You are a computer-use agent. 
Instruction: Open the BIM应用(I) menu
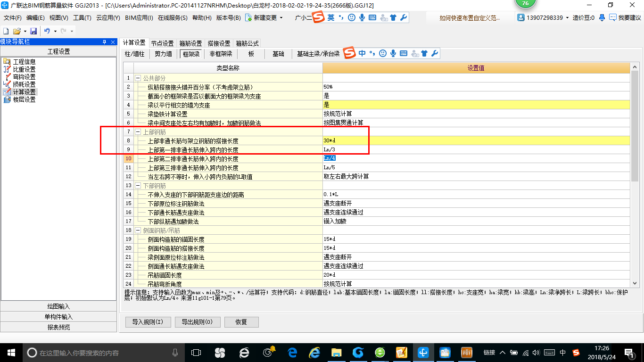139,18
